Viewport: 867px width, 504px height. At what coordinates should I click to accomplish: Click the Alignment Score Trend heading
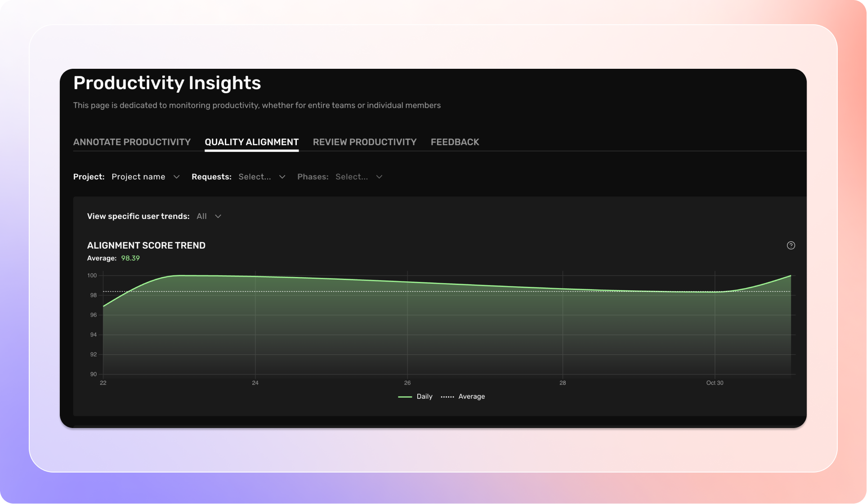(146, 245)
